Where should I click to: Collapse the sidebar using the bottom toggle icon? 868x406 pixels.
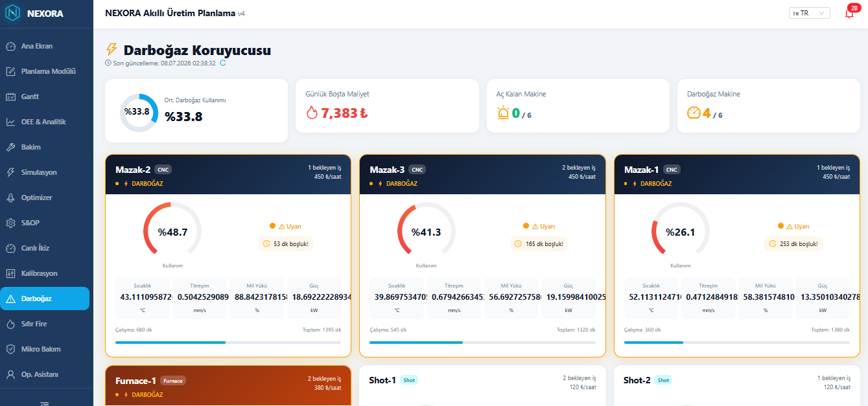45,402
